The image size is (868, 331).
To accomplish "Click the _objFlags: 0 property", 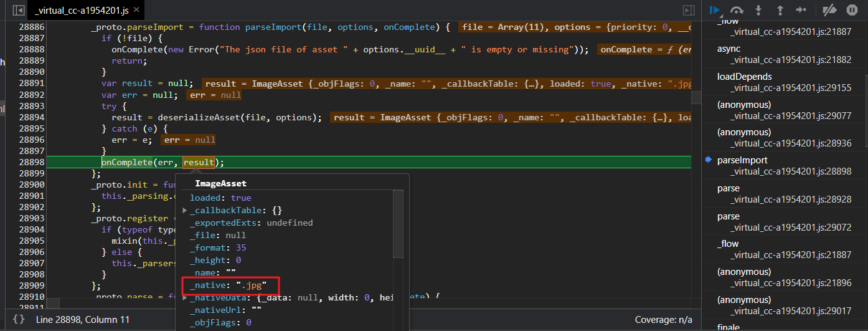I will point(220,322).
